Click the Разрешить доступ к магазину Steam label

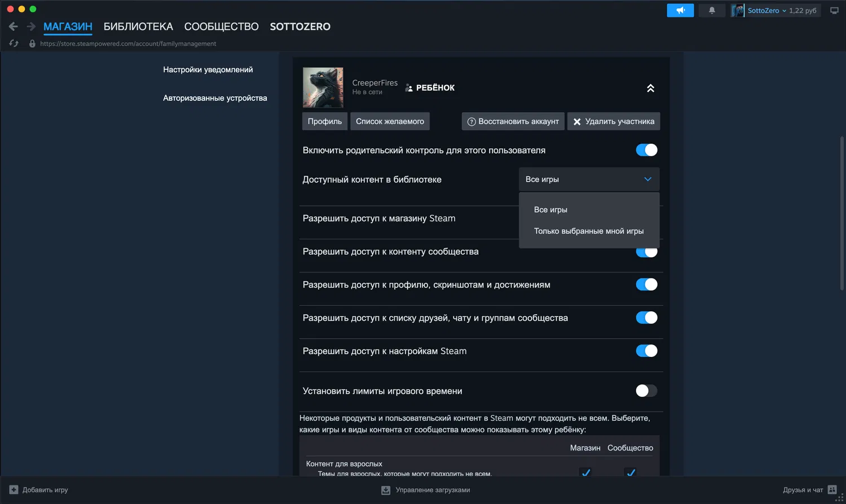click(x=379, y=218)
